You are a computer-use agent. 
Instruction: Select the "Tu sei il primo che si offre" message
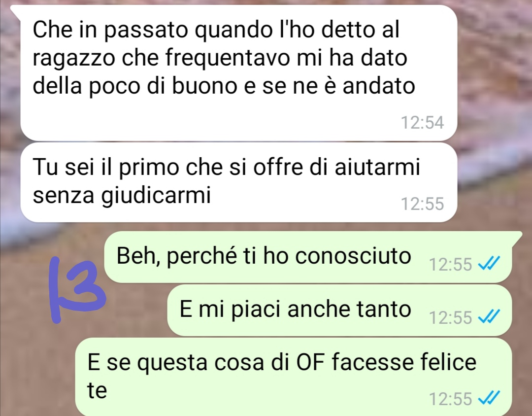239,182
